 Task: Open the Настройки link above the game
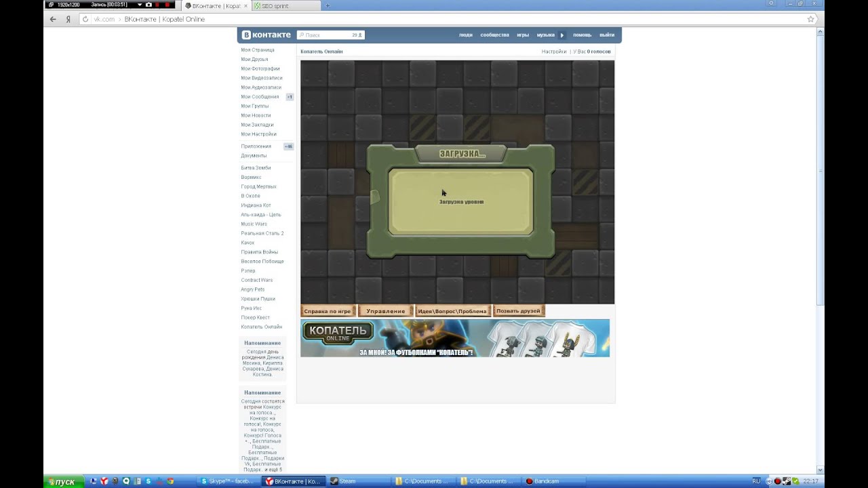(554, 52)
